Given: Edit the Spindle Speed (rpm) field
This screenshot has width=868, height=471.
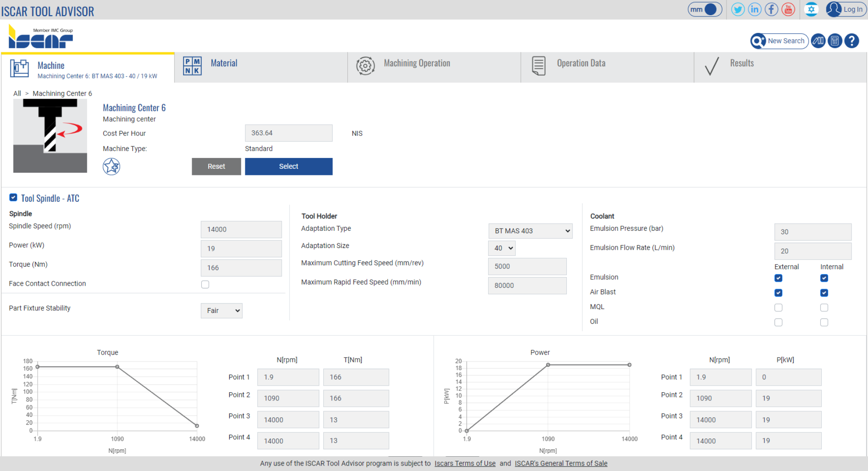Looking at the screenshot, I should click(x=241, y=229).
